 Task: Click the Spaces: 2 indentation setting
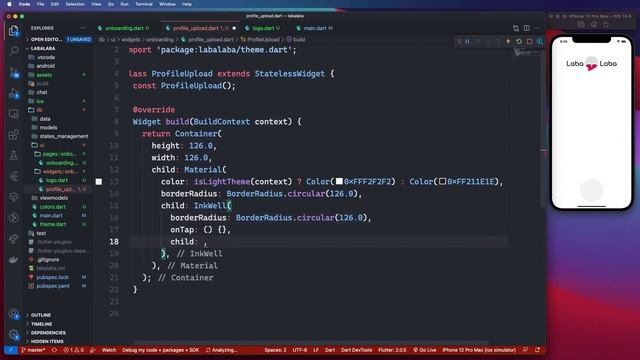tap(275, 350)
